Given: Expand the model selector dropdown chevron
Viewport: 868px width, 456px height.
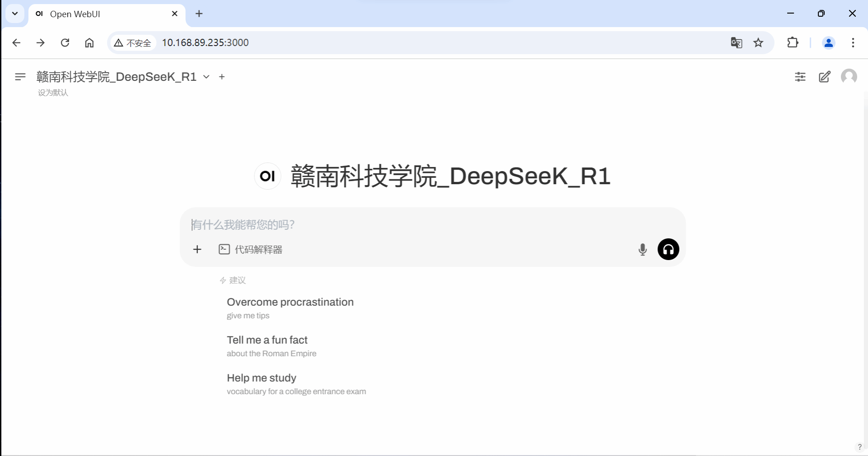Looking at the screenshot, I should (x=206, y=77).
